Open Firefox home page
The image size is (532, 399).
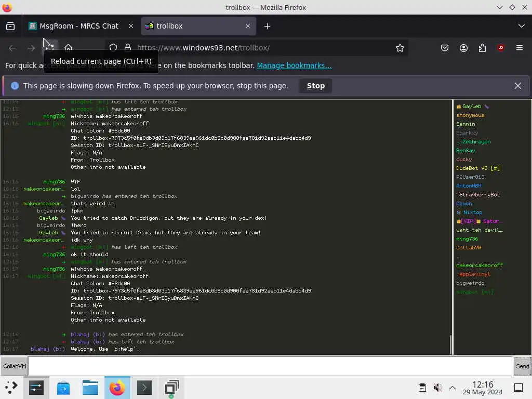[68, 48]
